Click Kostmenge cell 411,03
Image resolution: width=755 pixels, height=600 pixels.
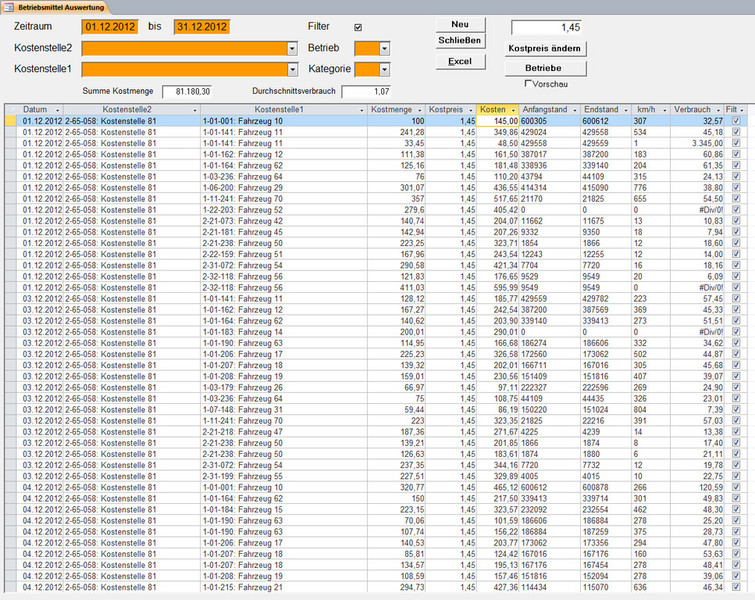click(x=396, y=287)
